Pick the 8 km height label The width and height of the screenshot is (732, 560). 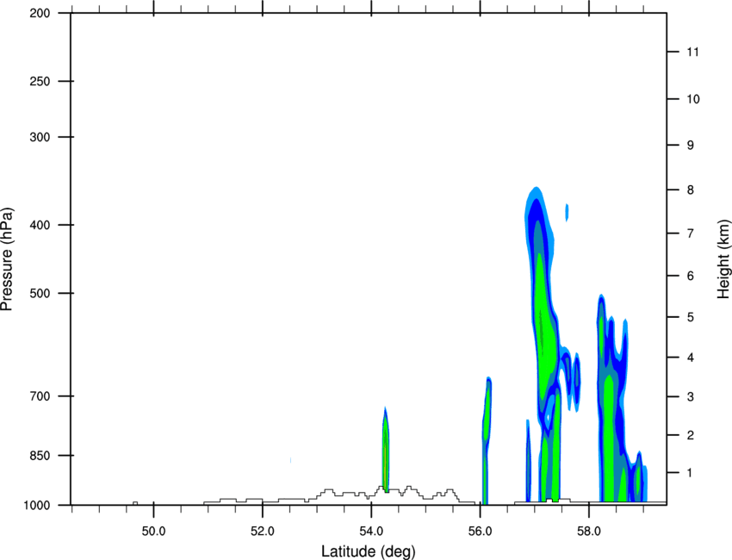(691, 190)
